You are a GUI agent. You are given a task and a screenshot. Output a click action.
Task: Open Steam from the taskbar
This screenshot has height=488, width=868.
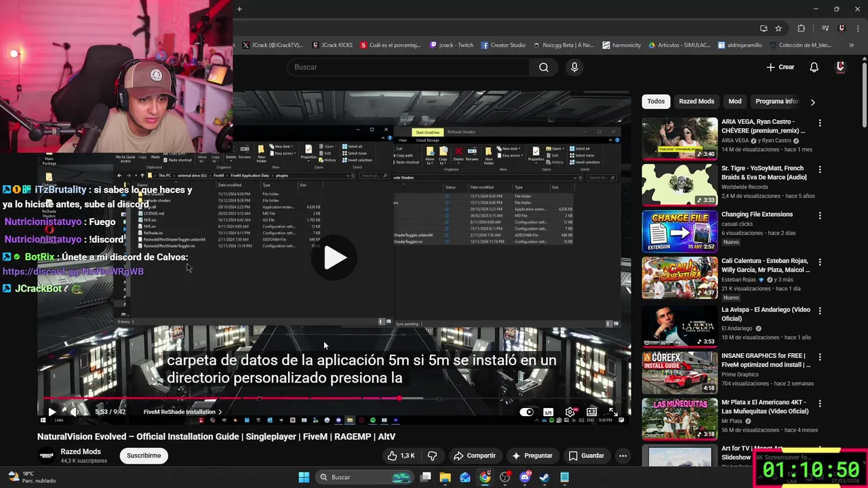pos(545,477)
